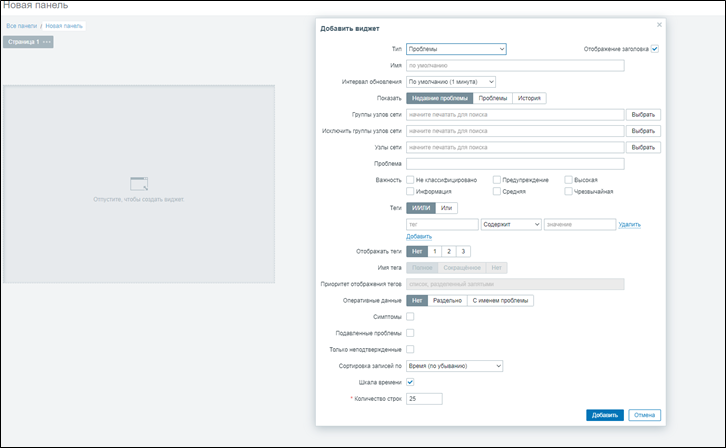
Task: Open the Тип dropdown
Action: point(456,48)
